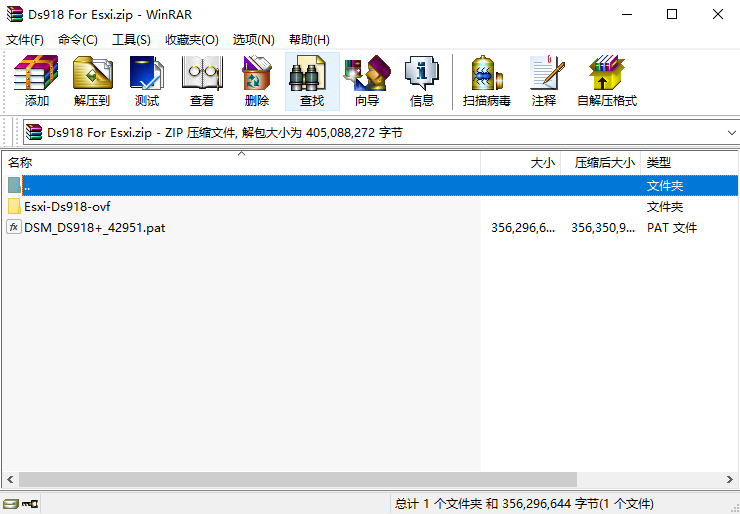Open the 向导 (Wizard) toolbar icon
740x514 pixels.
[367, 73]
